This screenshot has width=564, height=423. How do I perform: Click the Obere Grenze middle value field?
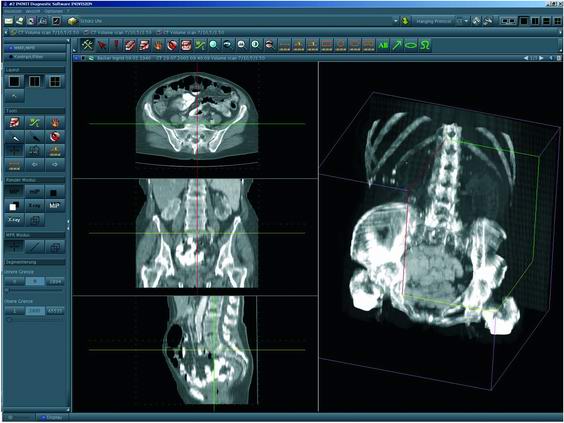[35, 310]
